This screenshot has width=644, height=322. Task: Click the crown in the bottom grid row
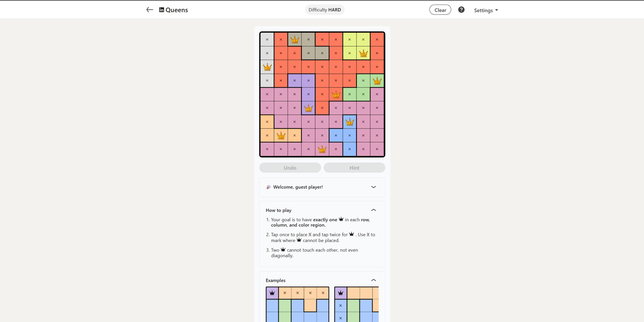[x=322, y=149]
